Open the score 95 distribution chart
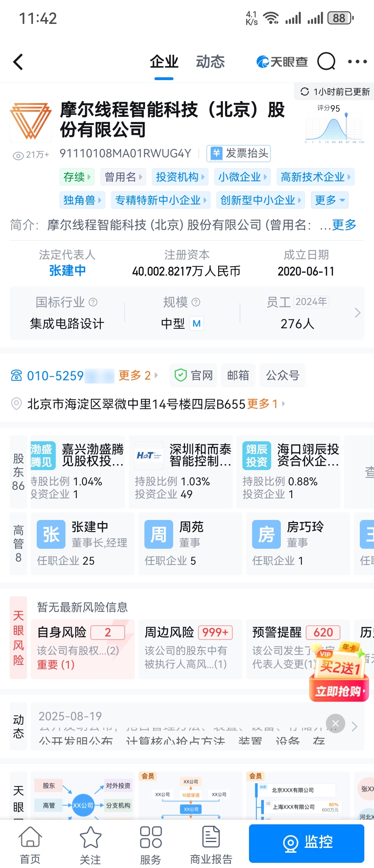Viewport: 374px width, 868px height. [x=334, y=124]
